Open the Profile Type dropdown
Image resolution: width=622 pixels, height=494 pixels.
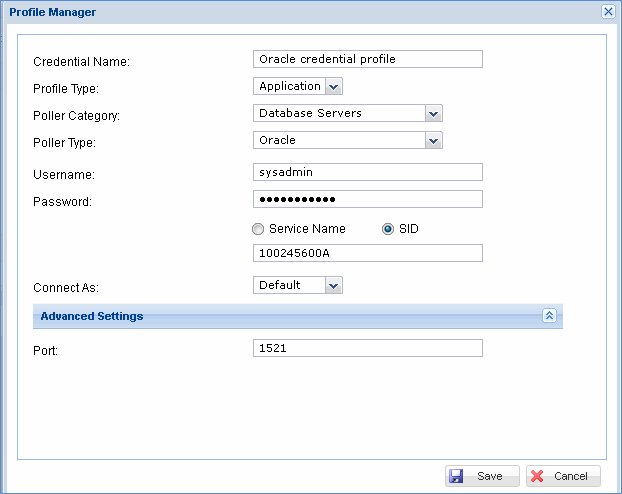point(333,87)
